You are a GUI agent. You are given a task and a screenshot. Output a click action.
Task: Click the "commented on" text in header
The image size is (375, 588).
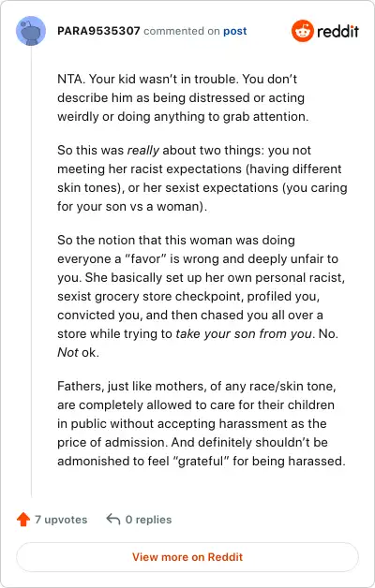click(x=182, y=31)
